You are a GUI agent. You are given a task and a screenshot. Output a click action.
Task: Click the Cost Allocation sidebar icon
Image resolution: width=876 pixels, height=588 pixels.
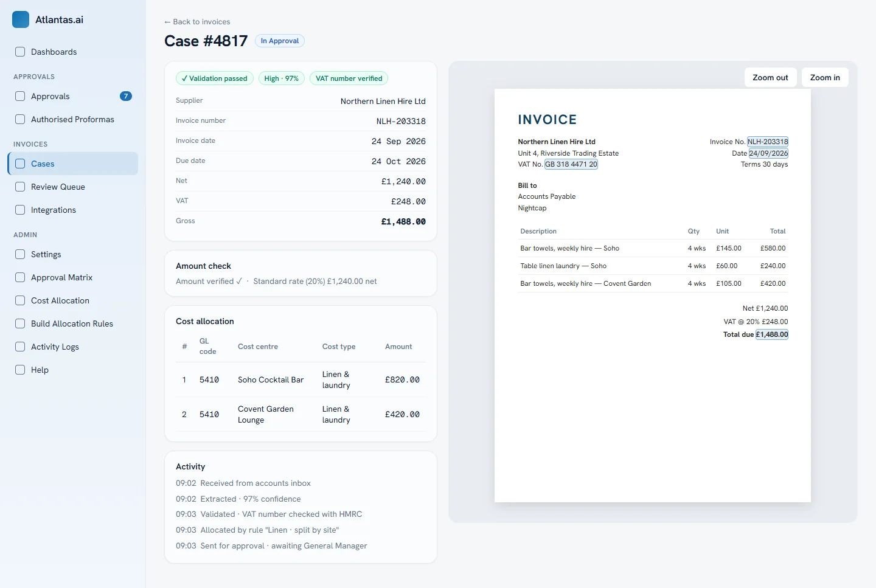20,300
